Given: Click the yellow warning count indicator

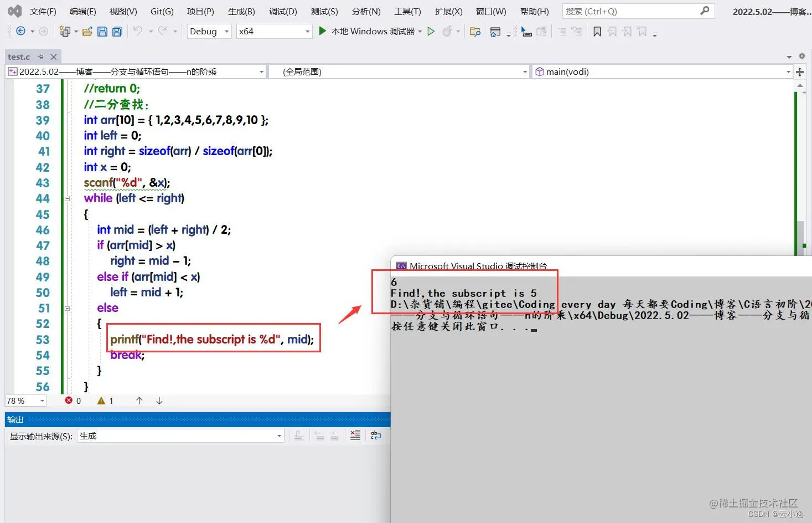Looking at the screenshot, I should click(101, 401).
